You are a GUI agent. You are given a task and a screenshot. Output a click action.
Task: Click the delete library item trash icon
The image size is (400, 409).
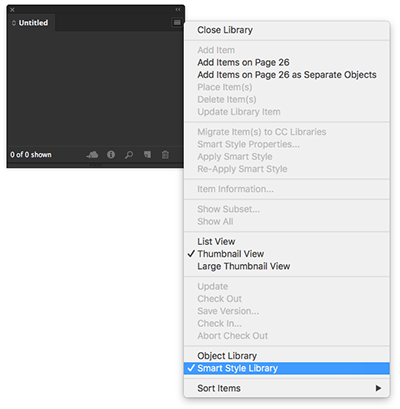(x=165, y=155)
